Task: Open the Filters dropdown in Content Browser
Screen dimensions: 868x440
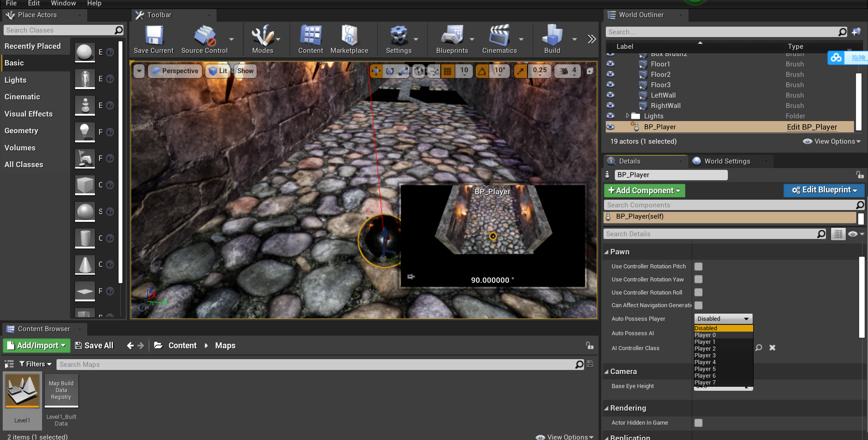Action: (x=35, y=364)
